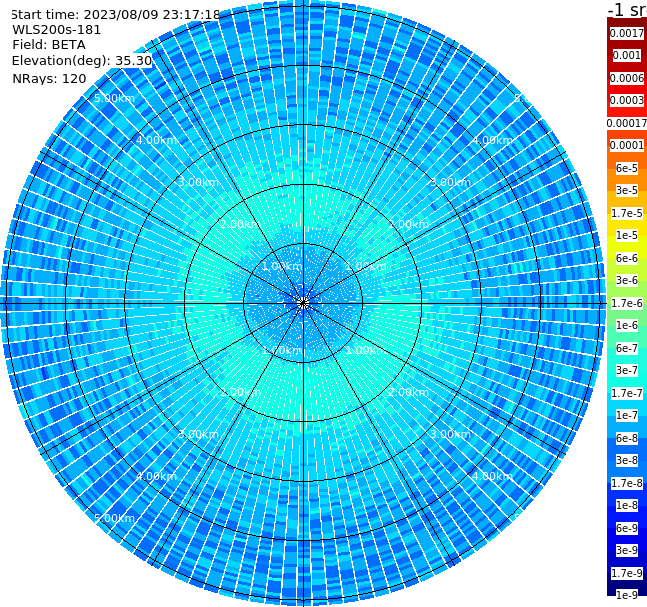Select the lower-right 4.00km range label

pos(492,476)
